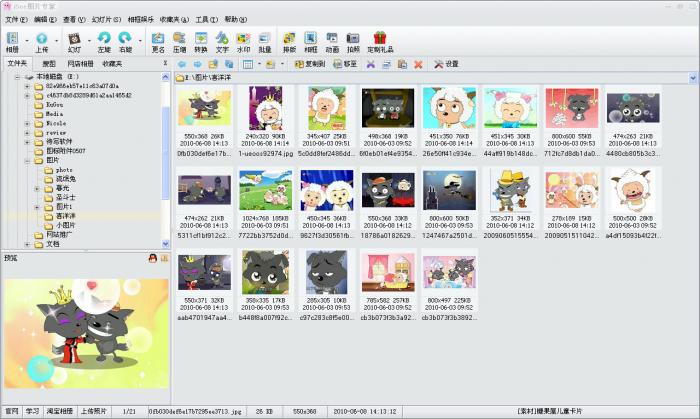Open the 幻灯片(S) menu

click(x=106, y=20)
